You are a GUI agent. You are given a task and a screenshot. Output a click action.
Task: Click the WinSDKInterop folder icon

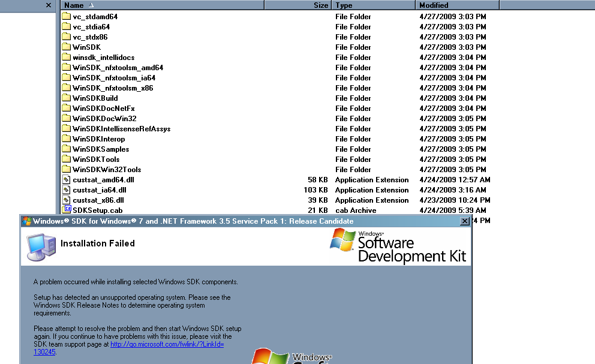[67, 139]
